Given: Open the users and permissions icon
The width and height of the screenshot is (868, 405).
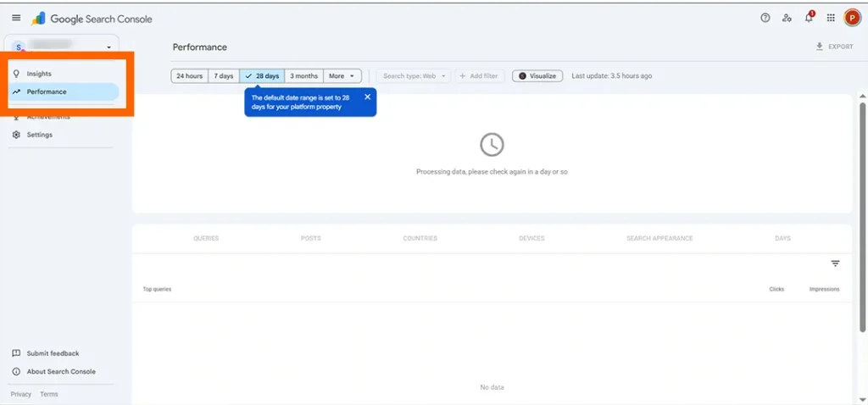Looking at the screenshot, I should [787, 19].
